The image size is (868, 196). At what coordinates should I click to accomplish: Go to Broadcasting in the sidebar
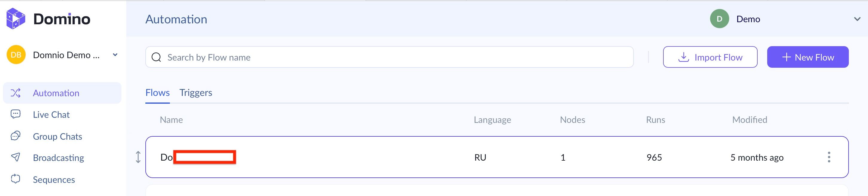tap(58, 158)
